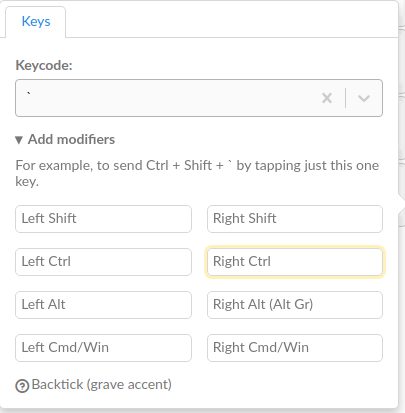Image resolution: width=405 pixels, height=413 pixels.
Task: Clear the Keycode selection with the X icon
Action: coord(327,98)
